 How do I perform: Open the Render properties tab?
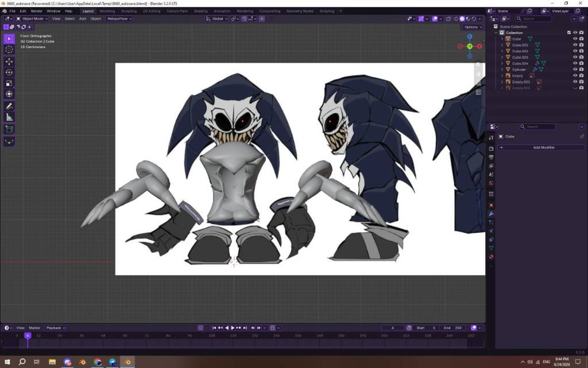491,148
